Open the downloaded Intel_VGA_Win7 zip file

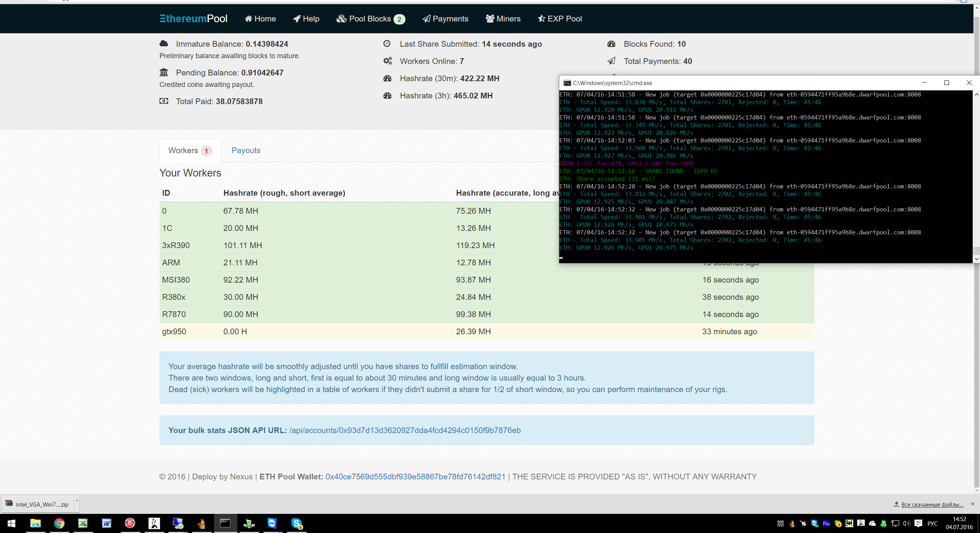point(38,504)
